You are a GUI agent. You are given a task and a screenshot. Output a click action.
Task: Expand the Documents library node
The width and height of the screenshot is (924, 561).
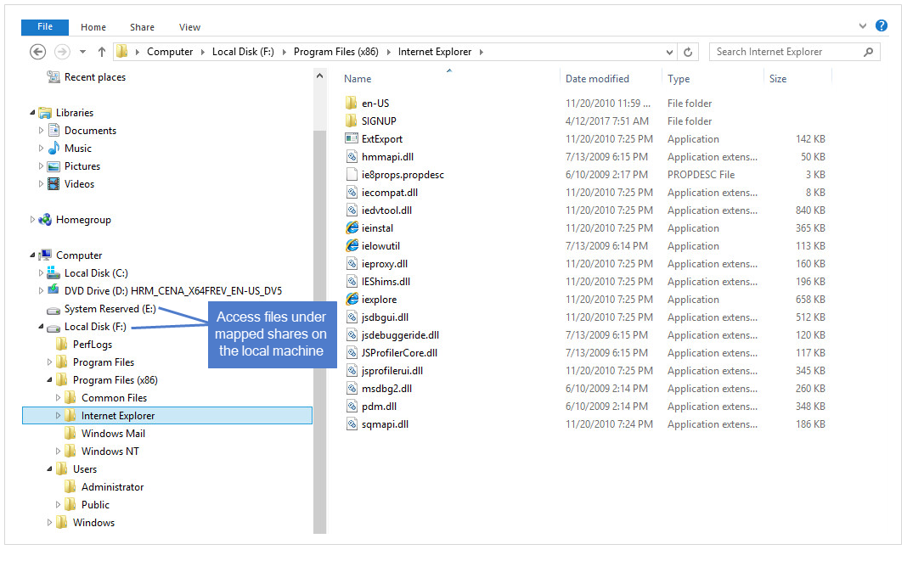click(x=41, y=130)
